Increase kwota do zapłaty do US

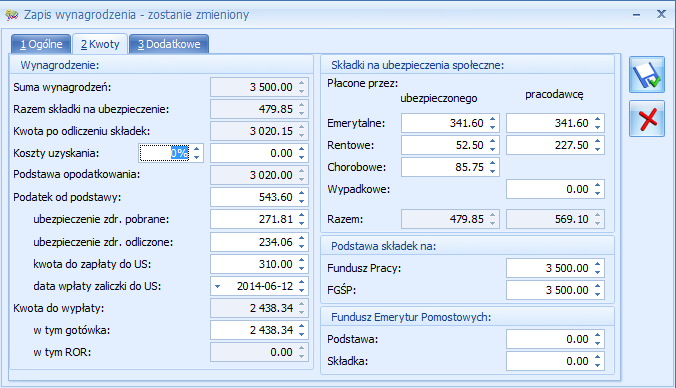point(302,260)
